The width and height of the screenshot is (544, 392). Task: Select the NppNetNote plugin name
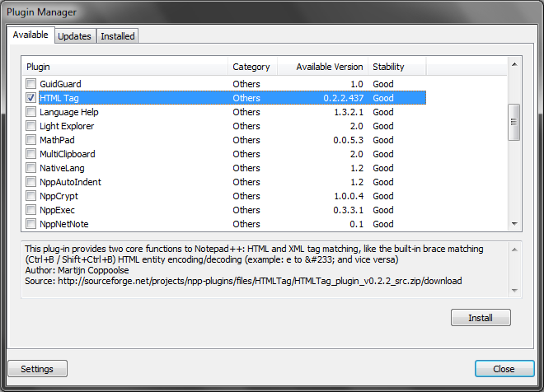64,224
